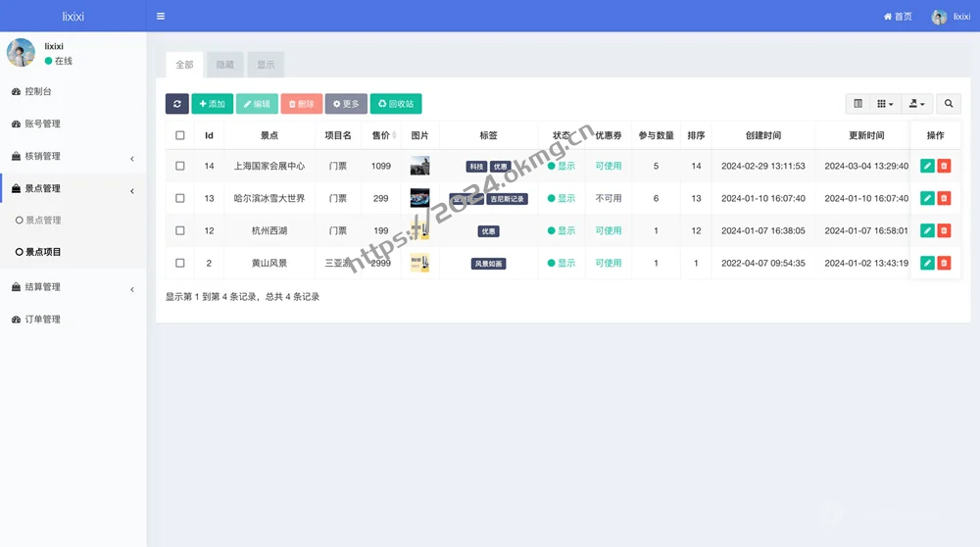Click the 控制台 dashboard icon

[x=17, y=91]
